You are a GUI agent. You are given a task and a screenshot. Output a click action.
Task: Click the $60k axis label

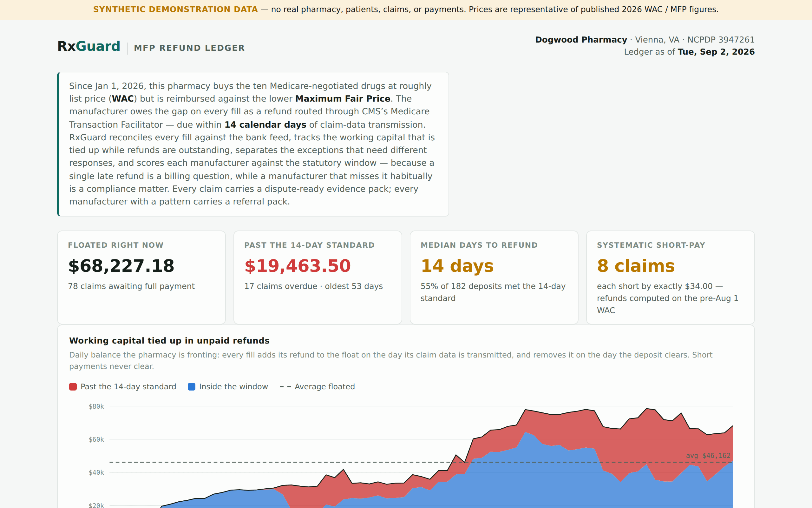coord(96,439)
